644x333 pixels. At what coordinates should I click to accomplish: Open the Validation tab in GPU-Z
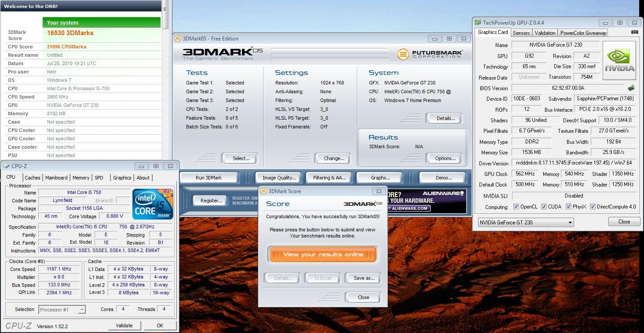point(545,33)
